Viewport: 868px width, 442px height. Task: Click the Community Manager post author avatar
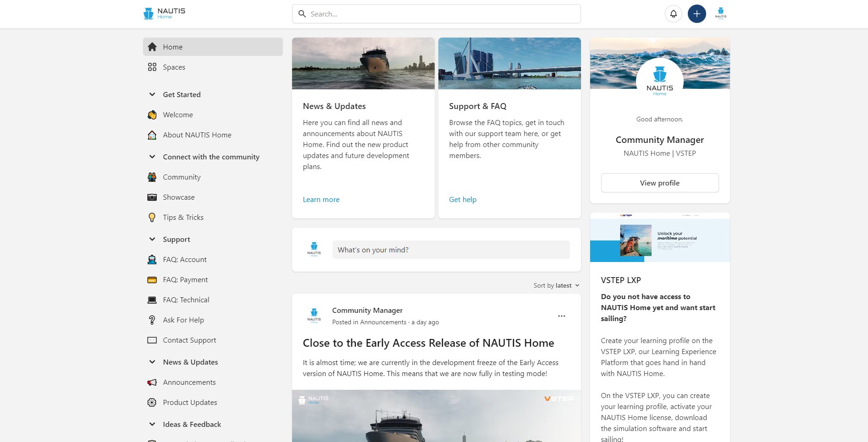(x=314, y=316)
